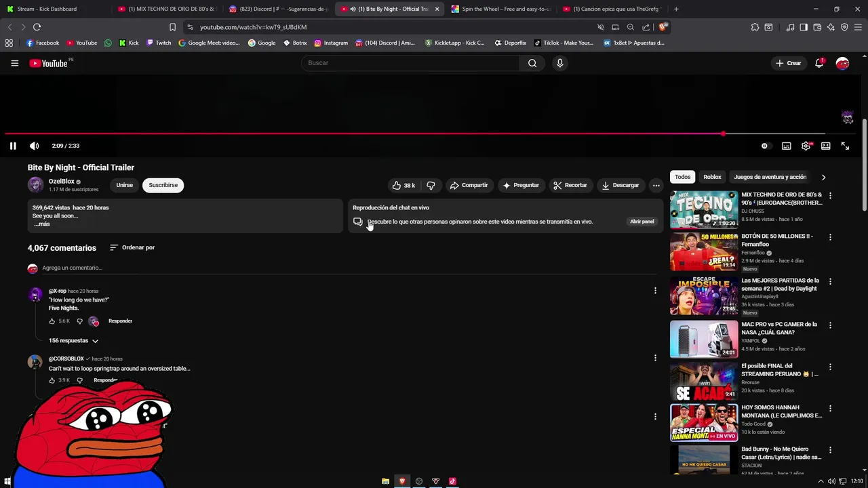Open options menu for @X-rop comment
This screenshot has width=868, height=488.
(x=655, y=291)
